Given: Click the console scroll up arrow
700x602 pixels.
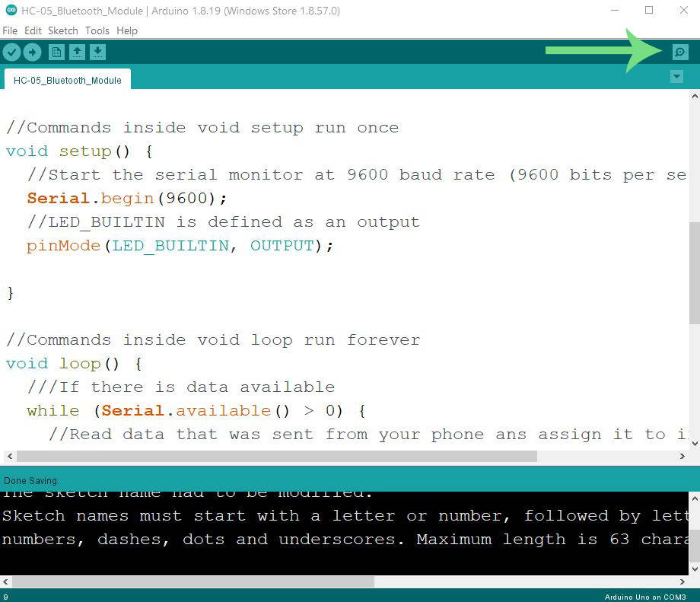Looking at the screenshot, I should click(x=694, y=498).
